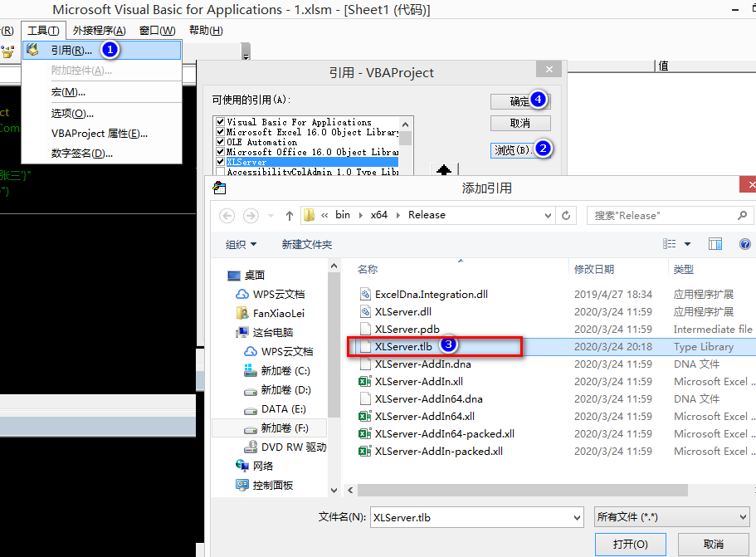Click 浏览(B) browse button
This screenshot has width=756, height=557.
[520, 150]
